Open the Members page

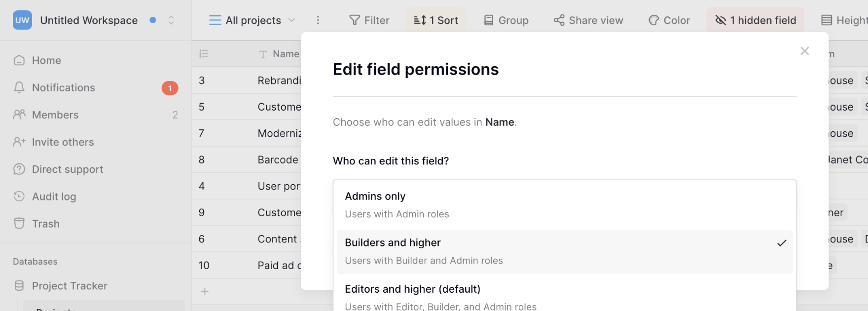point(55,115)
